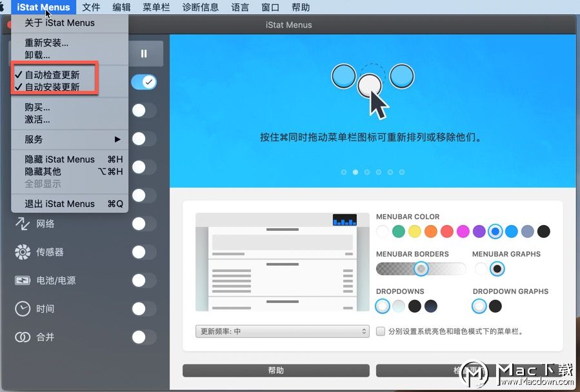This screenshot has width=580, height=392.
Task: Open the 更新频率 dropdown
Action: pos(282,331)
